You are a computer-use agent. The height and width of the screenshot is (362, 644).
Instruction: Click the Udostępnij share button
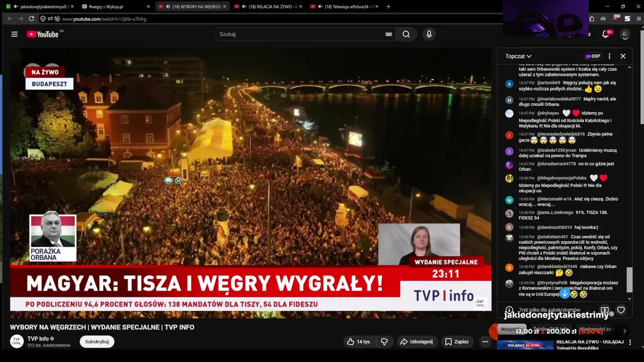[416, 342]
